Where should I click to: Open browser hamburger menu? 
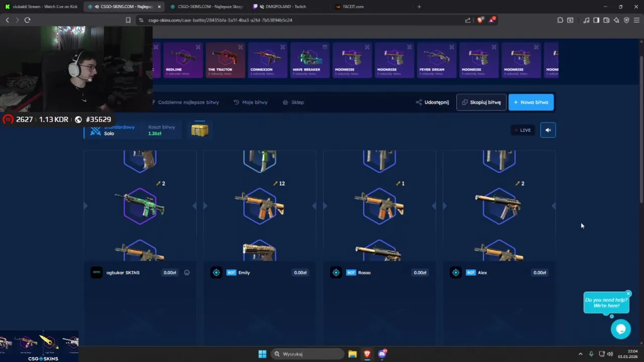(636, 20)
